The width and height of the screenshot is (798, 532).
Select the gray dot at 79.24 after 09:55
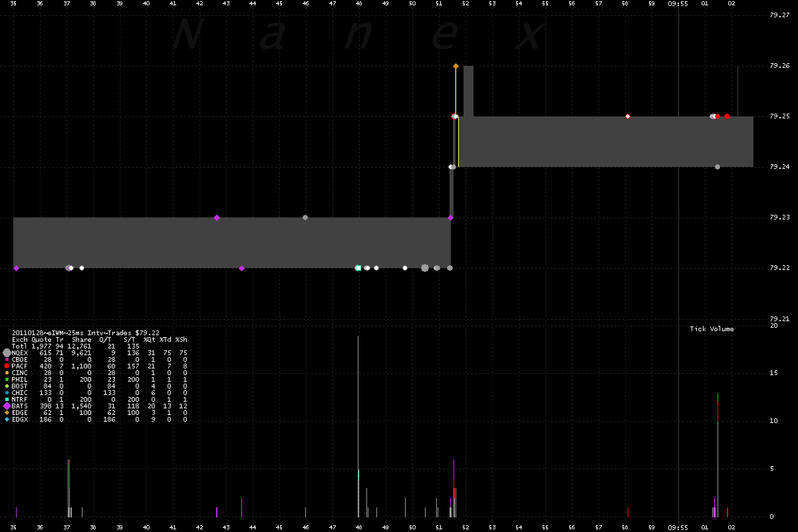(x=718, y=167)
